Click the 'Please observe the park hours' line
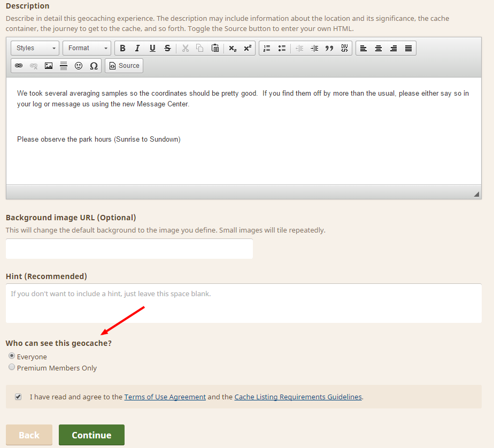494x448 pixels. [x=98, y=139]
